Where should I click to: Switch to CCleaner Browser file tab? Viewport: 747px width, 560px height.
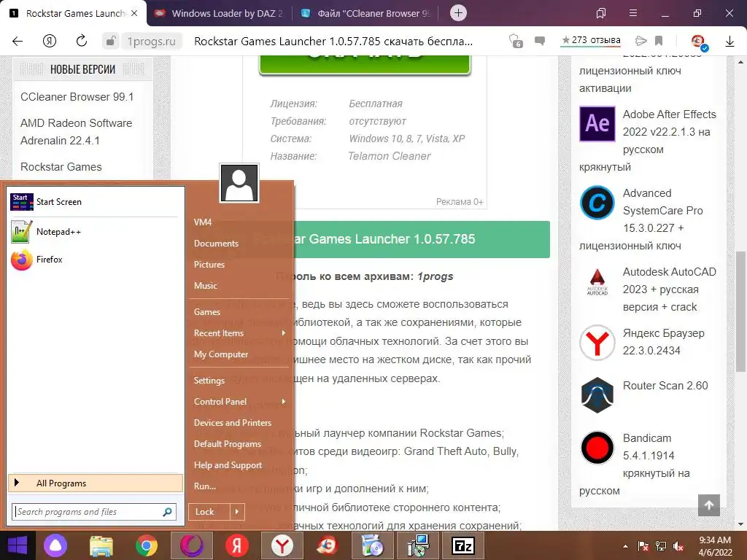pos(367,13)
